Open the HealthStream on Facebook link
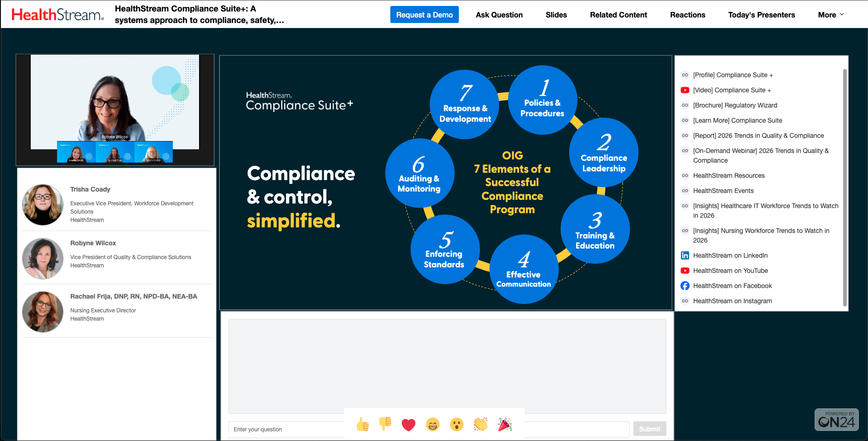 732,286
